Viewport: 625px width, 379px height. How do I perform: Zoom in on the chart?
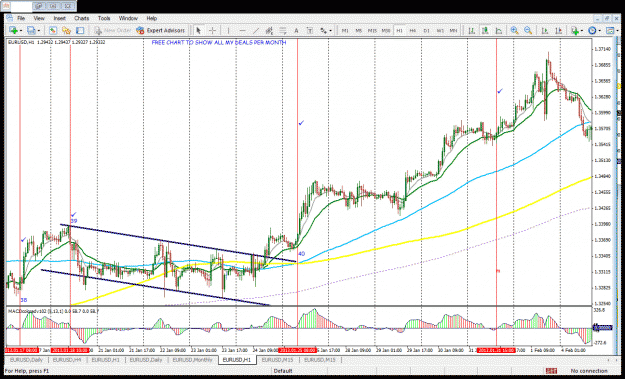515,31
